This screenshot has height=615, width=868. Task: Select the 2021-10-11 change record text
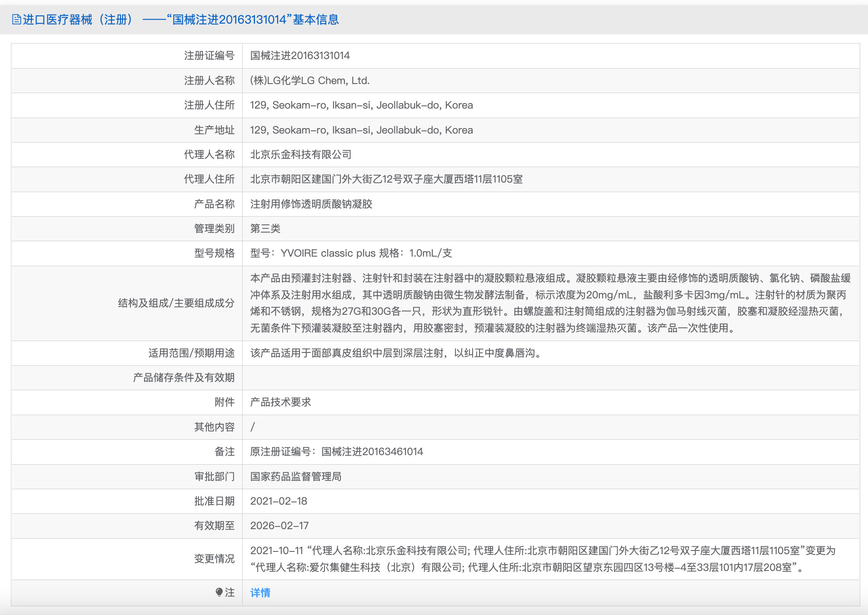(543, 559)
